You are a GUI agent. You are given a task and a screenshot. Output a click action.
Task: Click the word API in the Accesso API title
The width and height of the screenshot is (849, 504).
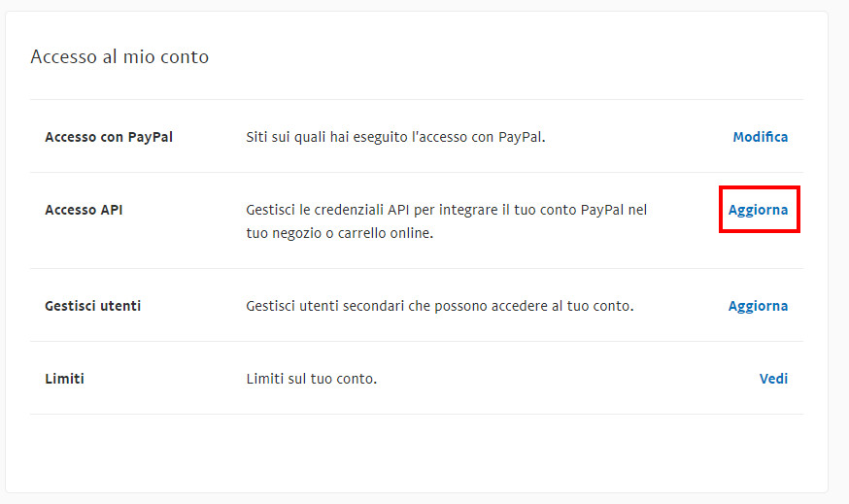click(112, 210)
